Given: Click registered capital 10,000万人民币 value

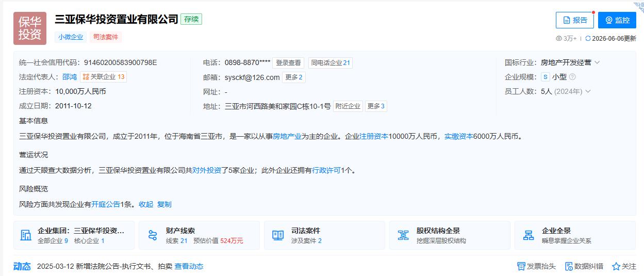Looking at the screenshot, I should (80, 91).
